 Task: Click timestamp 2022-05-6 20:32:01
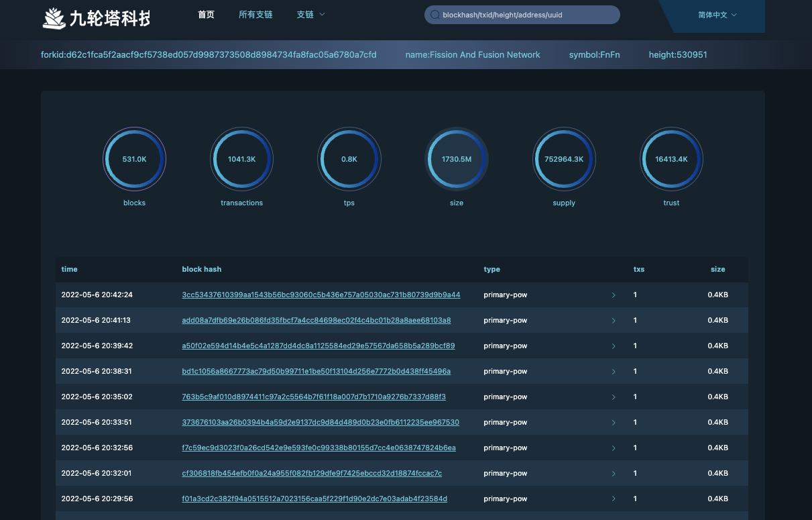pos(96,474)
